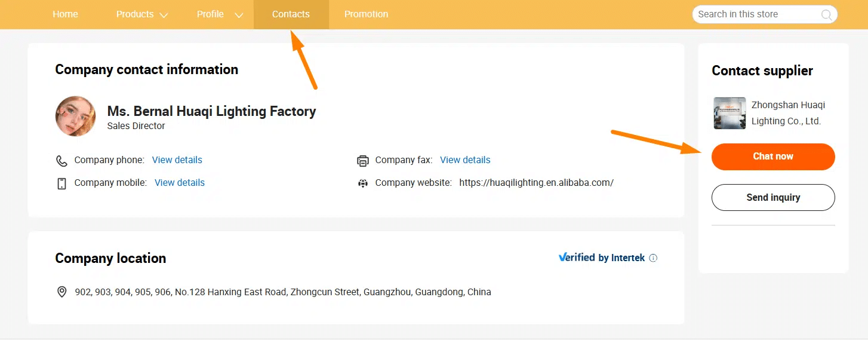Screen dimensions: 868x340
Task: Click the Verified by Intertek badge
Action: (x=602, y=258)
